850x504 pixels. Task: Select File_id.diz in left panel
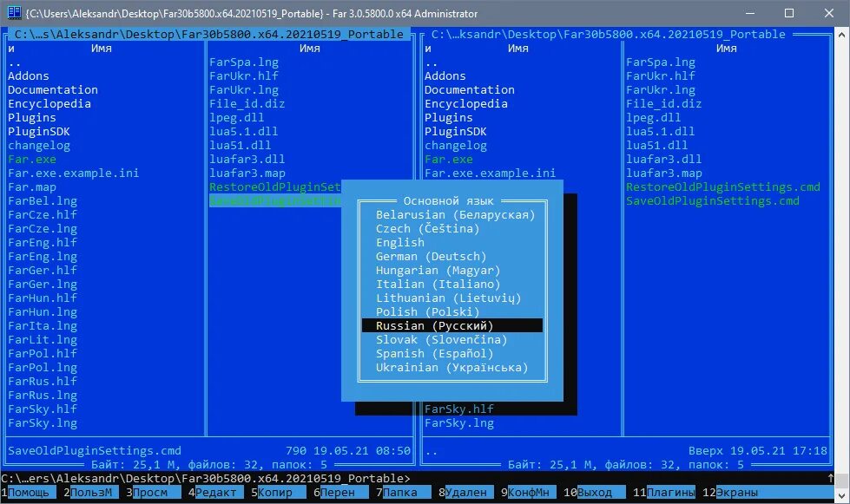(x=247, y=104)
